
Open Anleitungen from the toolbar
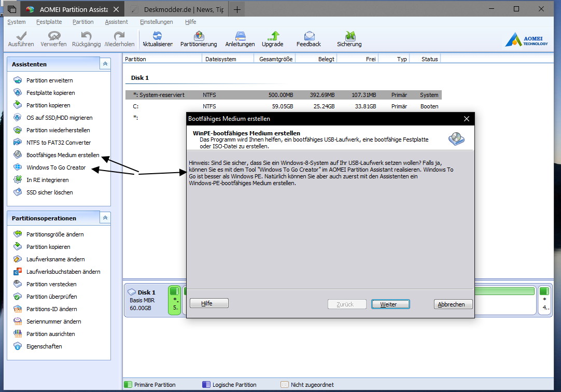(x=240, y=39)
